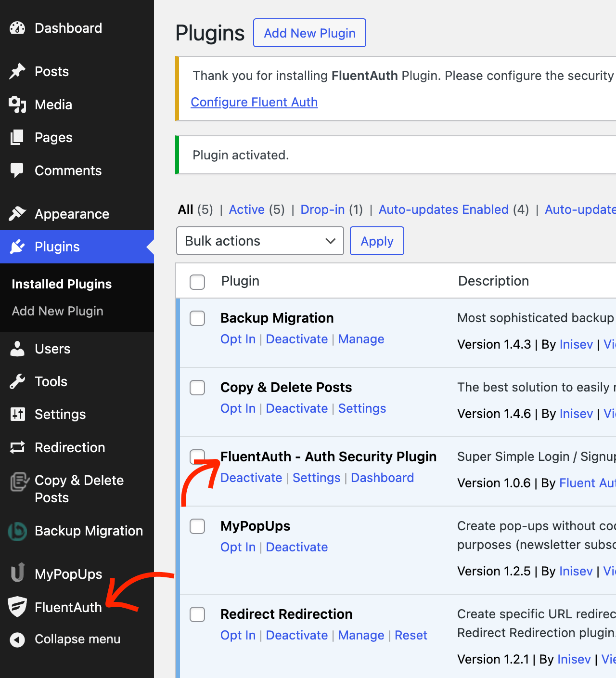
Task: Deactivate the Copy & Delete Posts plugin
Action: [296, 408]
